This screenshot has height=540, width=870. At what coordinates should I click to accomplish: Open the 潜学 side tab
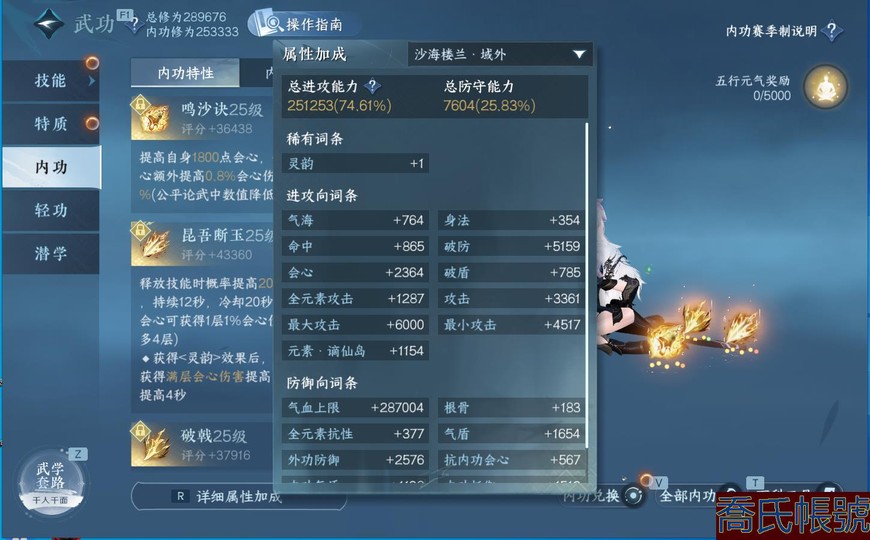[x=50, y=254]
